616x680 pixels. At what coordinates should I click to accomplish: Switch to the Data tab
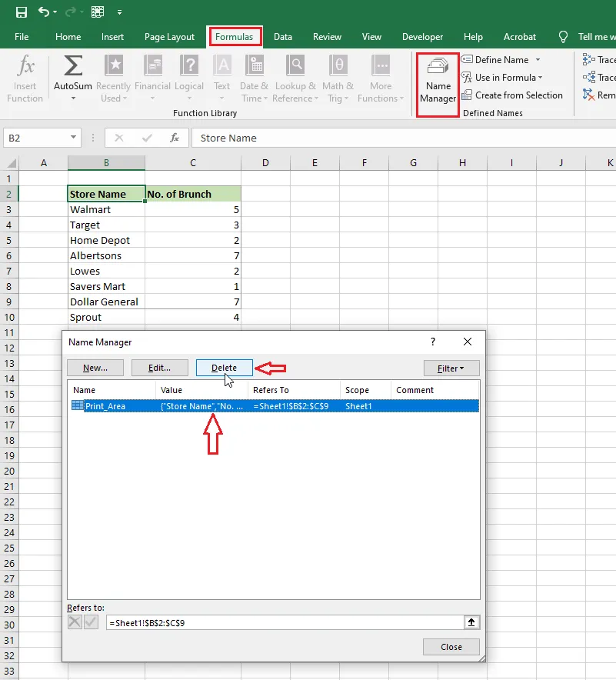tap(283, 37)
